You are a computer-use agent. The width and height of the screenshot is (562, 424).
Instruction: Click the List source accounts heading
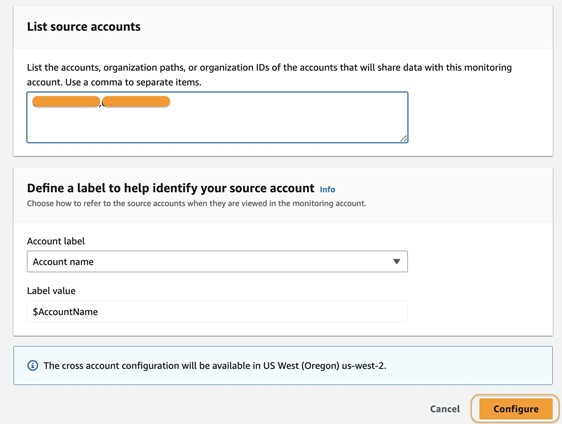[x=84, y=27]
